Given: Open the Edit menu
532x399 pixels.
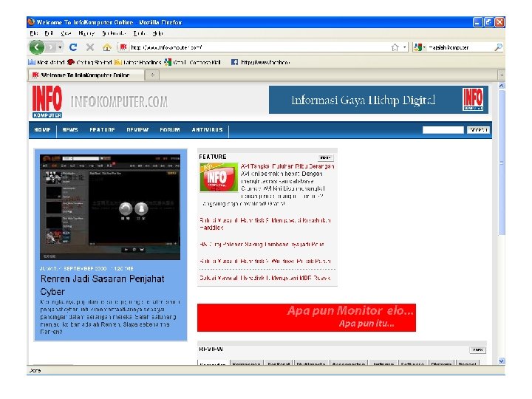Looking at the screenshot, I should 49,33.
